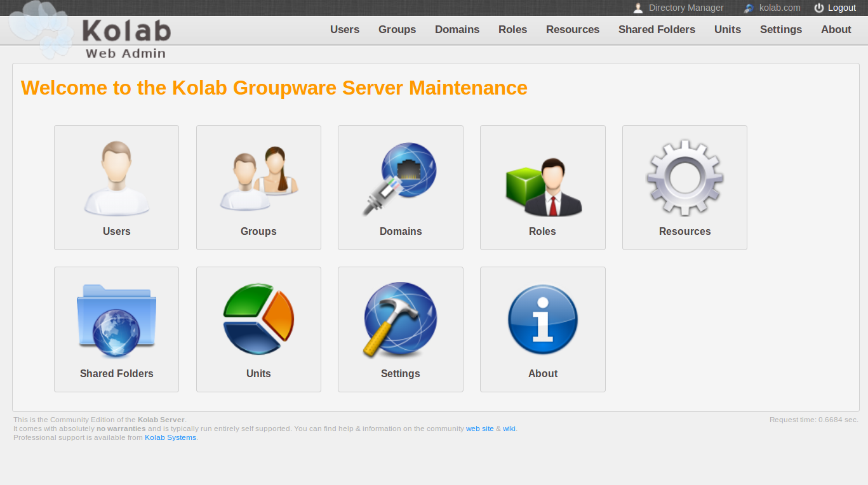
Task: Open Settings from the top navigation
Action: click(781, 29)
